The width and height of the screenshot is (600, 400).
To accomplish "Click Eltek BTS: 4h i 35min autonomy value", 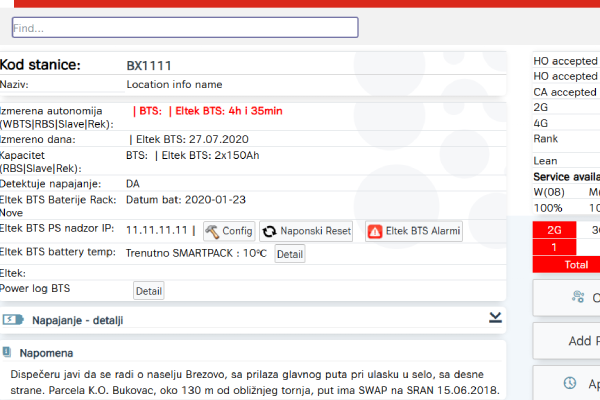I will 229,111.
